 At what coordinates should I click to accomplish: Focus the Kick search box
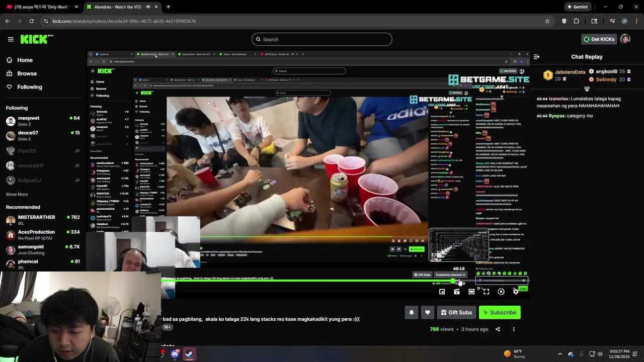coord(322,39)
